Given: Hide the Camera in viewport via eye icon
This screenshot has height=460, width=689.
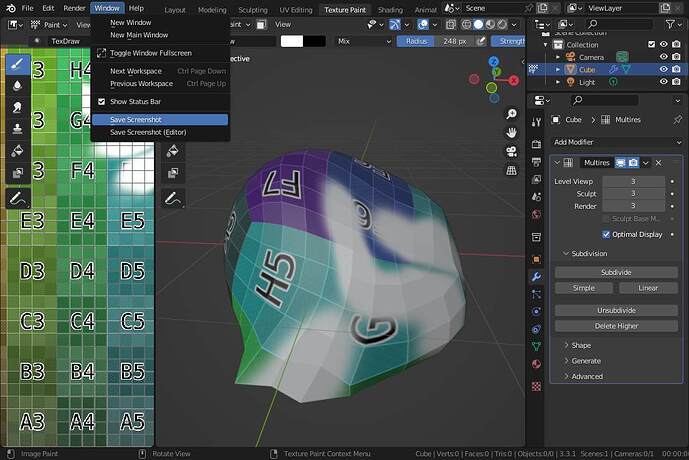Looking at the screenshot, I should point(664,57).
